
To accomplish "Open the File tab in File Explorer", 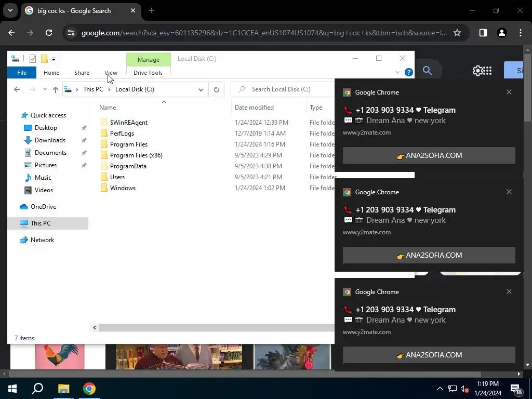I will point(22,73).
